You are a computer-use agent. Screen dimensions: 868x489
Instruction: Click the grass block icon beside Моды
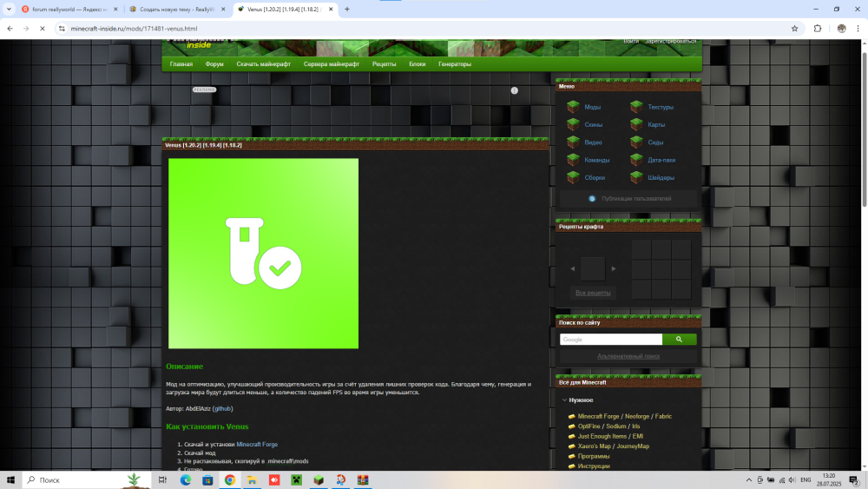pos(573,107)
